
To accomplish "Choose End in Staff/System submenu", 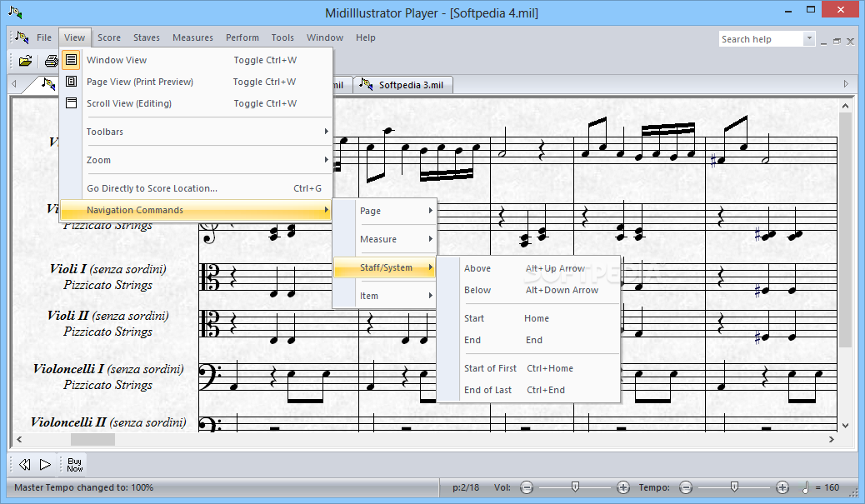I will [x=529, y=340].
